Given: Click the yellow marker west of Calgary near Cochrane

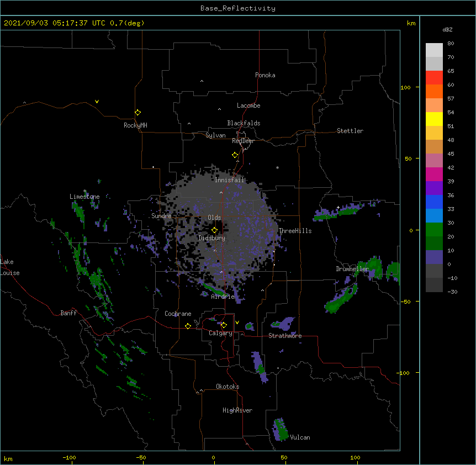Looking at the screenshot, I should click(188, 326).
